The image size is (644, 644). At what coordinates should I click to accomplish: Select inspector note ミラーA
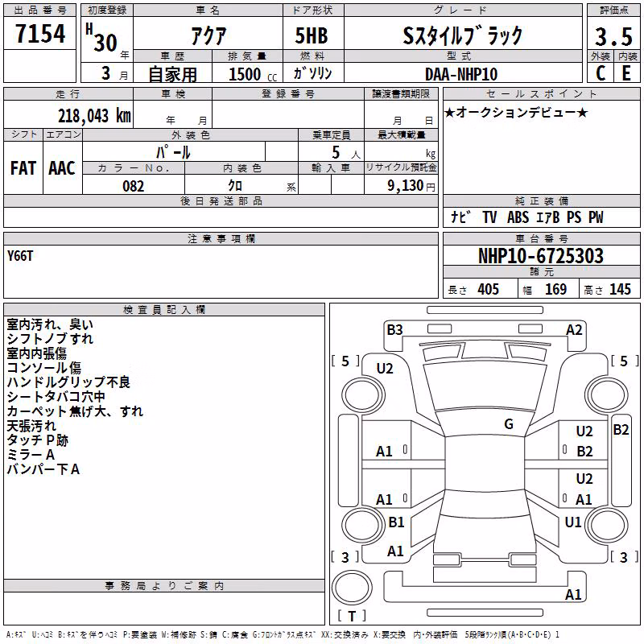coord(31,454)
